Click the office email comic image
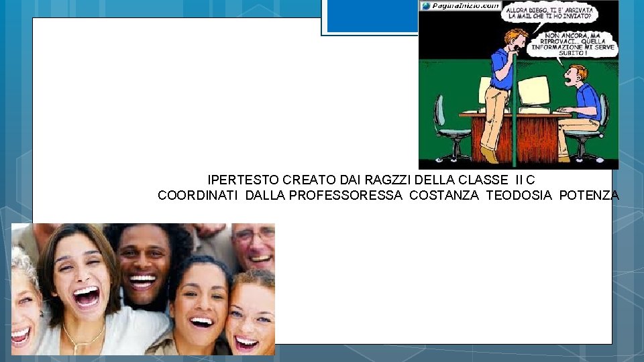The image size is (644, 362). click(x=519, y=84)
